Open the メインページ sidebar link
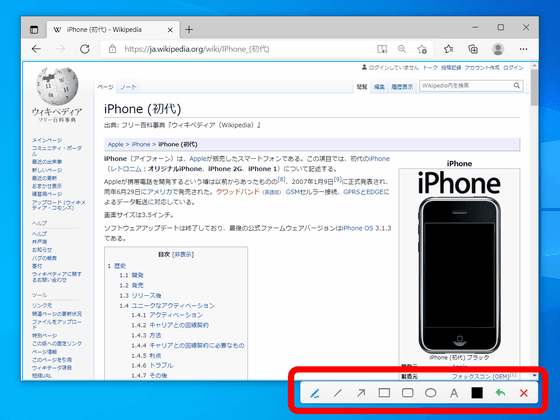This screenshot has height=420, width=560. point(47,140)
